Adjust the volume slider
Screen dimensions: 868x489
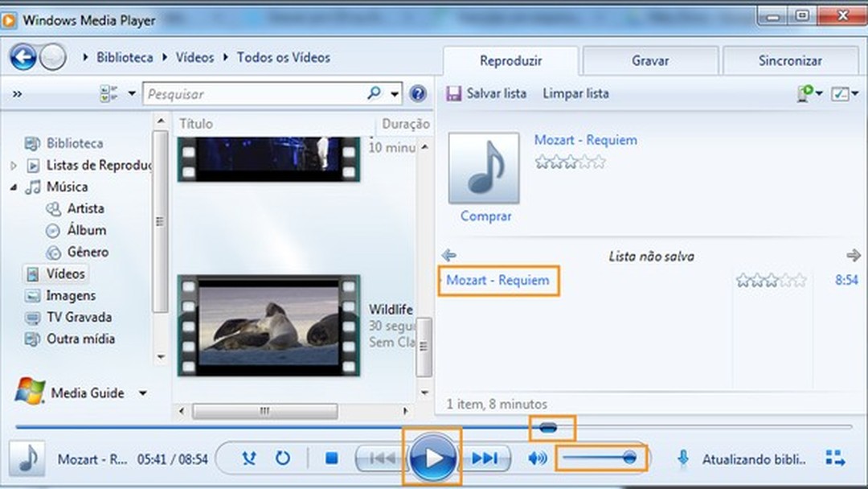(x=603, y=457)
